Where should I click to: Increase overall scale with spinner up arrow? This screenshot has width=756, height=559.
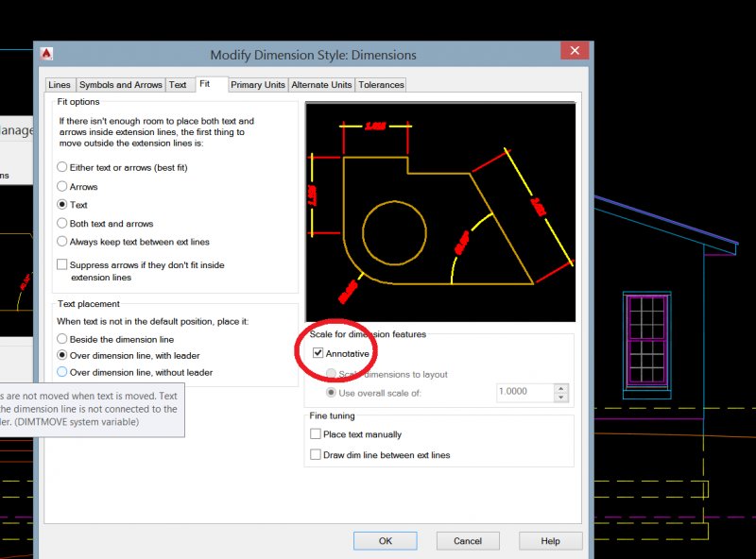[x=561, y=387]
